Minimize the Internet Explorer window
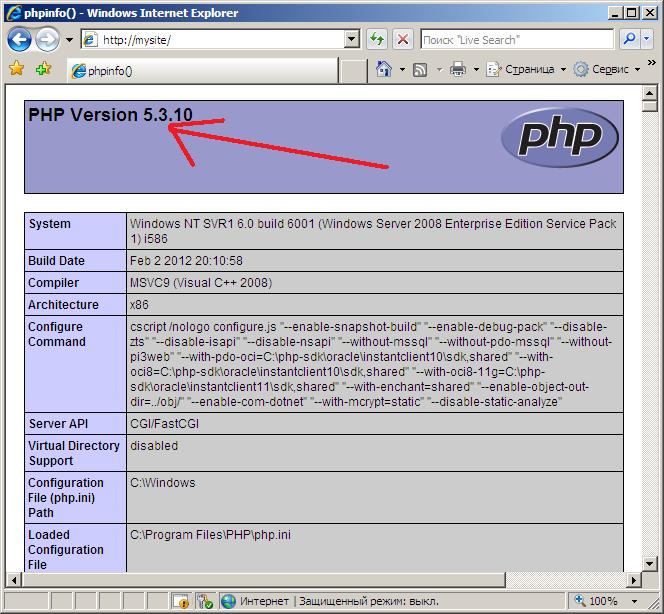Image resolution: width=664 pixels, height=614 pixels. point(615,13)
